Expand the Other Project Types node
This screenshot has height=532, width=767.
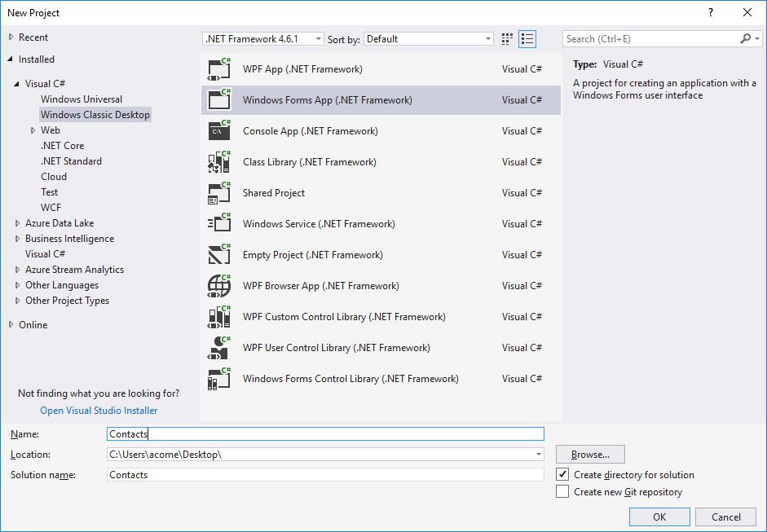(x=17, y=301)
